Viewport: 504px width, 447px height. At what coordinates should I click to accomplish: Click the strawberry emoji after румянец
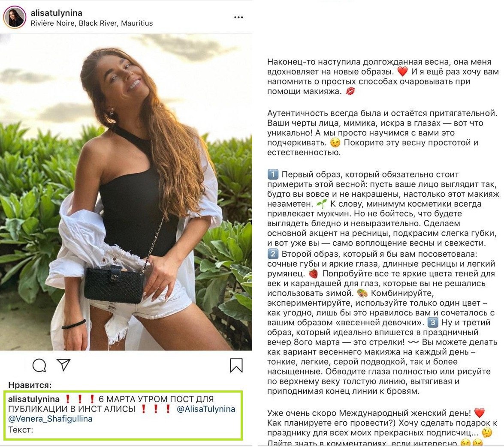pyautogui.click(x=314, y=273)
